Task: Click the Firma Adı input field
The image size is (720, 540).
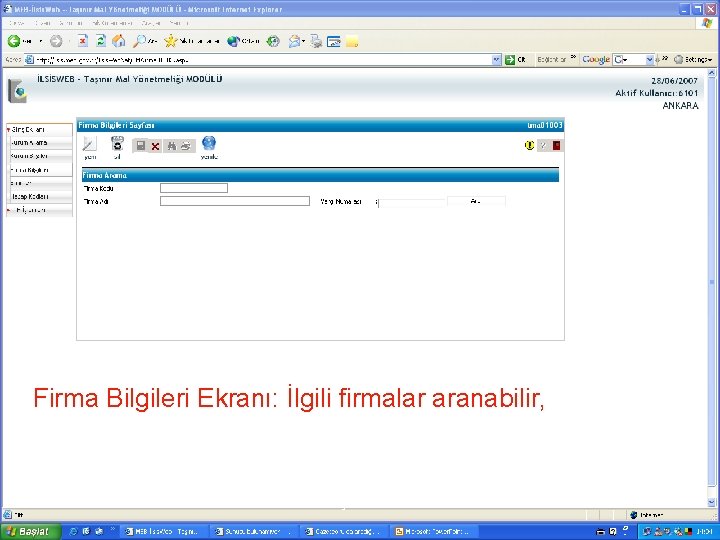Action: [x=235, y=201]
